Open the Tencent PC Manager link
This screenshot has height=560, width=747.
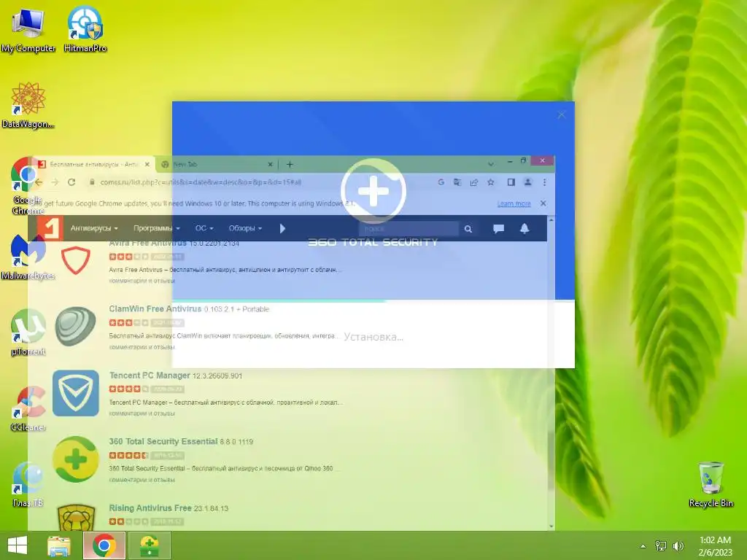click(149, 376)
